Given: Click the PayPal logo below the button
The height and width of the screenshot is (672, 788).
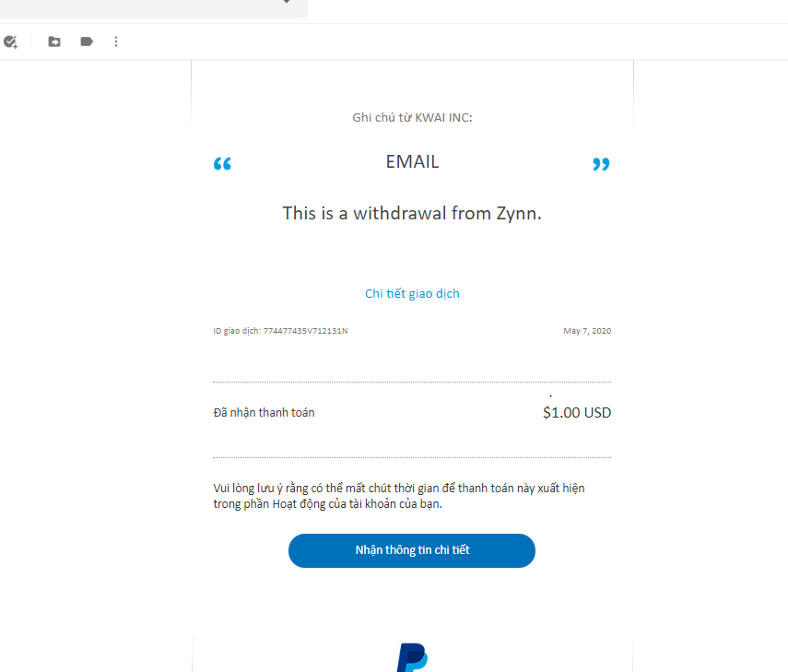Looking at the screenshot, I should (x=412, y=658).
